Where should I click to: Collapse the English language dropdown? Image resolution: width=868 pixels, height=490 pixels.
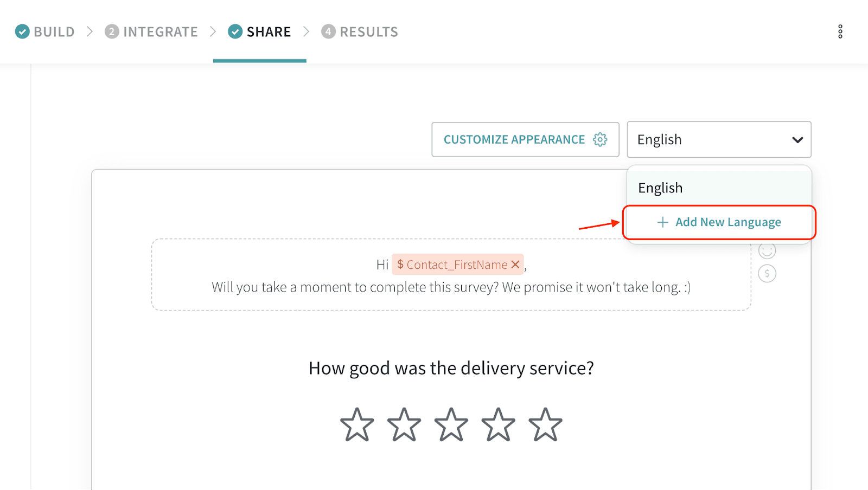click(x=797, y=140)
